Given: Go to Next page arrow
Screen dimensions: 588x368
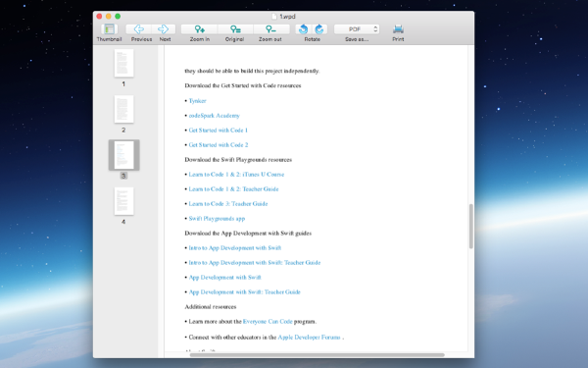Looking at the screenshot, I should [x=164, y=28].
